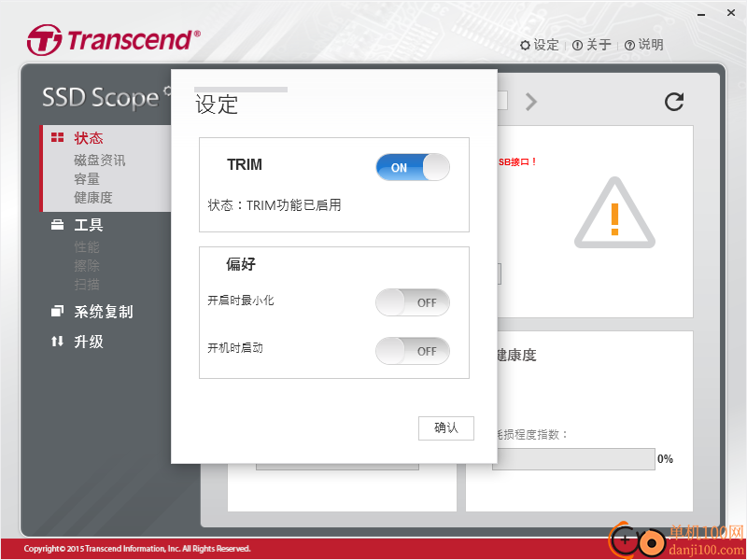The width and height of the screenshot is (747, 560).
Task: Open 系统复制 in the sidebar
Action: (x=104, y=312)
